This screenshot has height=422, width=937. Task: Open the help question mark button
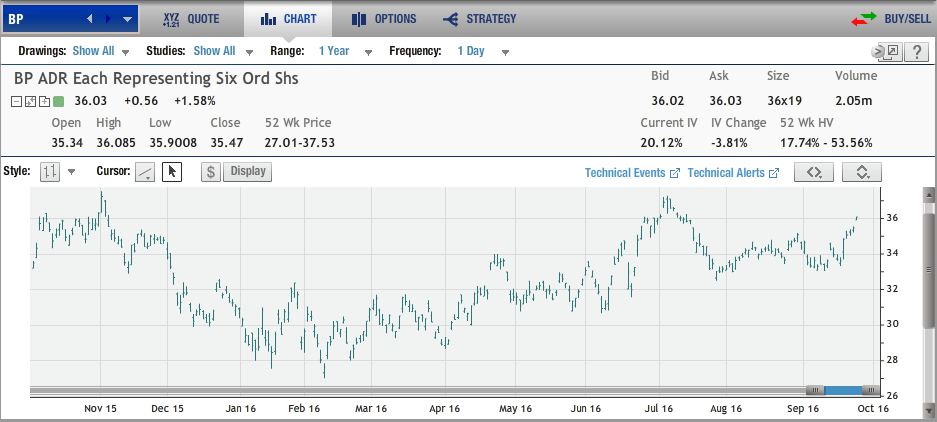pos(916,52)
